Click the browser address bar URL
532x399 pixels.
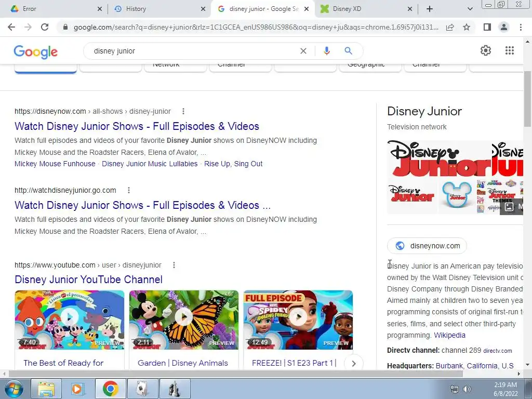[x=256, y=27]
